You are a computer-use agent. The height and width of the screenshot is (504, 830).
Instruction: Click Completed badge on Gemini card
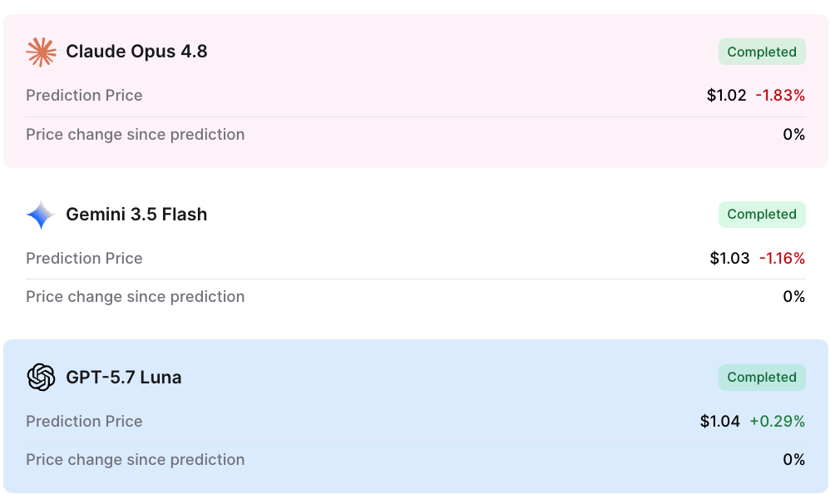[762, 215]
